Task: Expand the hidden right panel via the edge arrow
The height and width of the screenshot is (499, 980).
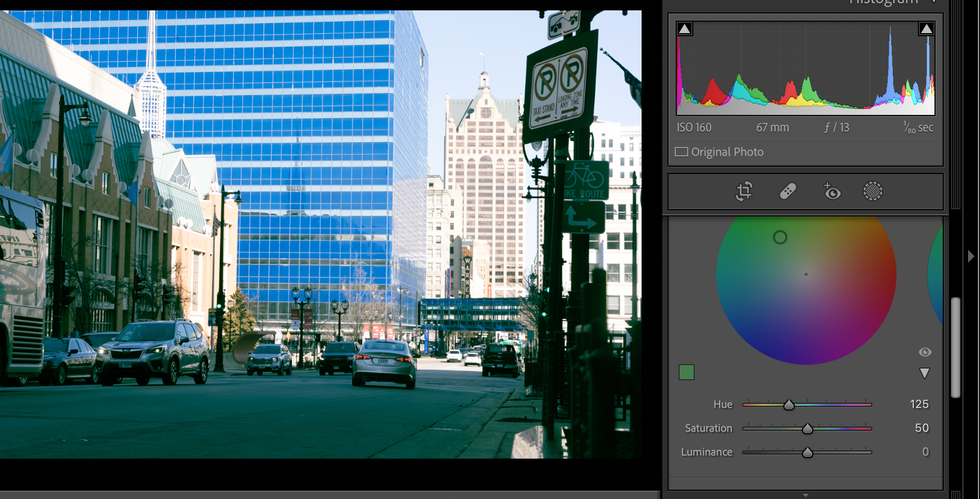Action: coord(971,256)
